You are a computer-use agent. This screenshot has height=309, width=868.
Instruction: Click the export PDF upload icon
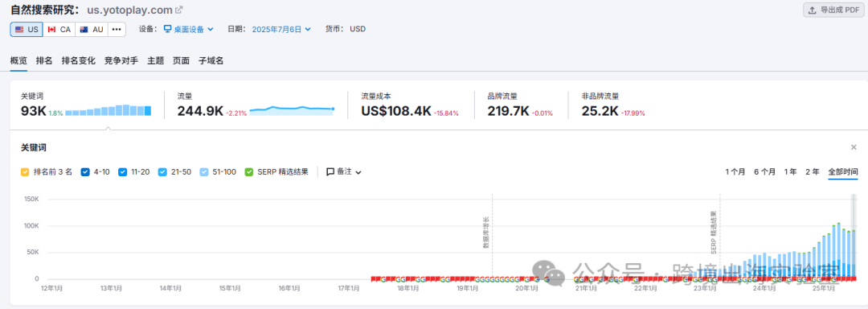tap(812, 10)
